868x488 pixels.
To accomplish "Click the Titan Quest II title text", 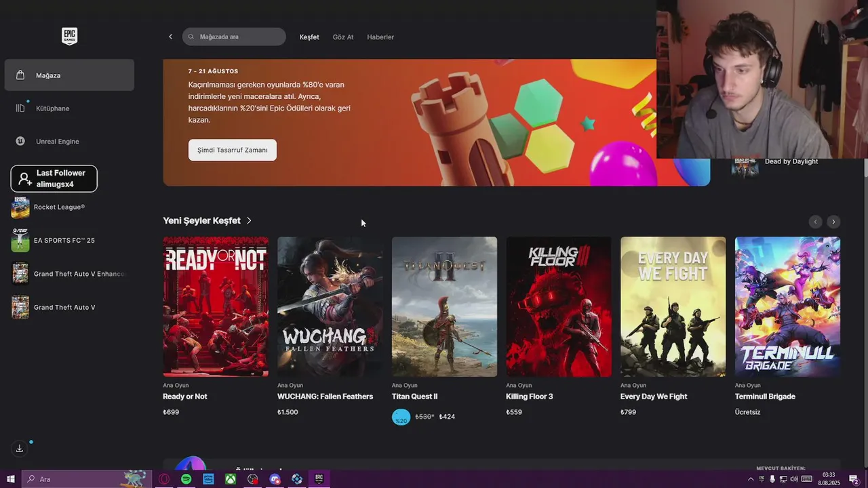I will [x=414, y=396].
